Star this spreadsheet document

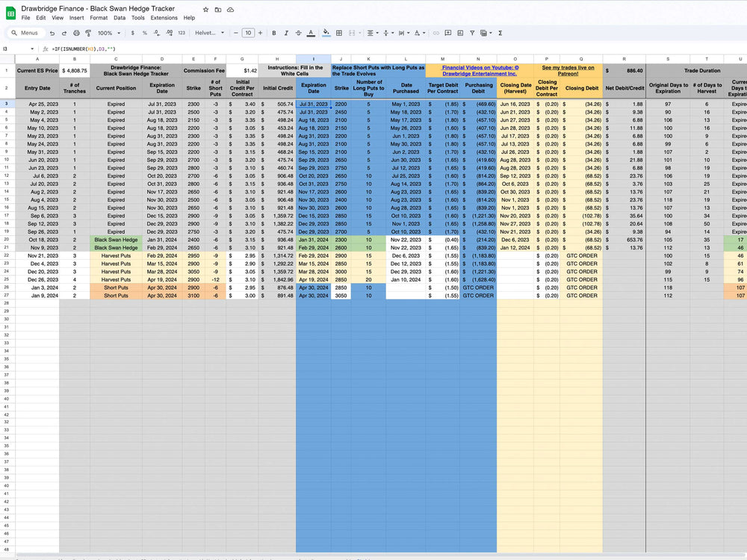click(x=206, y=10)
